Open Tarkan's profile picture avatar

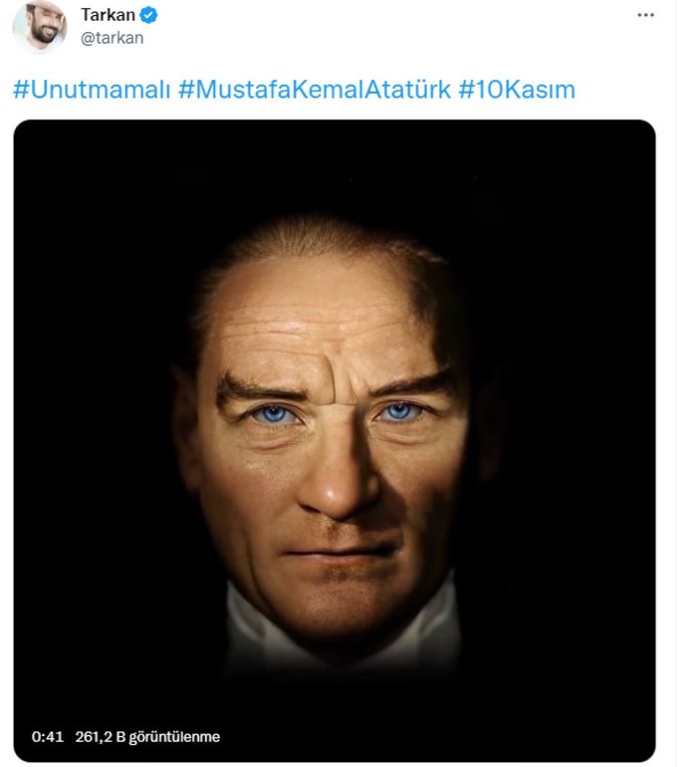(x=40, y=27)
